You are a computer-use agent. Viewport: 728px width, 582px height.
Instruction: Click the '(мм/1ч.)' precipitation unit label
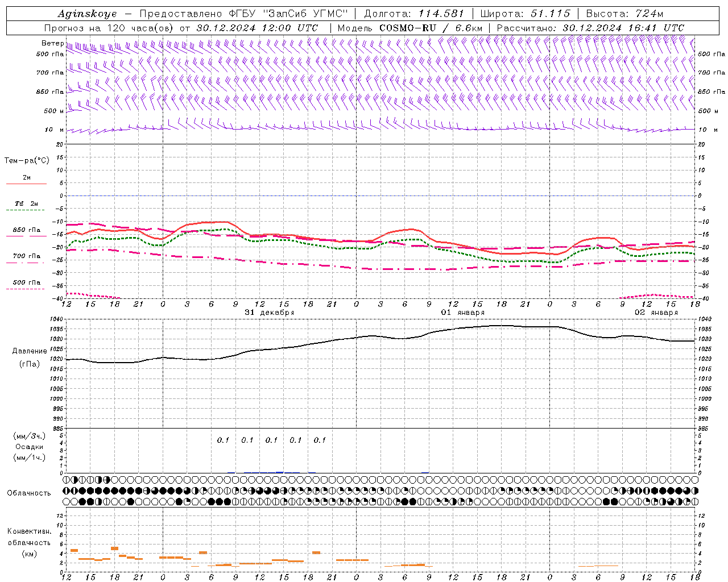coord(30,458)
